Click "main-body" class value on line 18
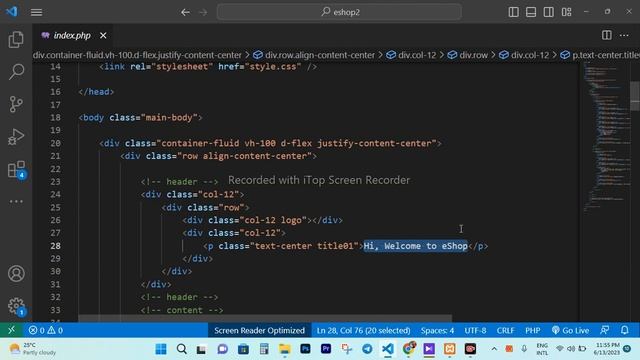Image resolution: width=640 pixels, height=360 pixels. (169, 118)
